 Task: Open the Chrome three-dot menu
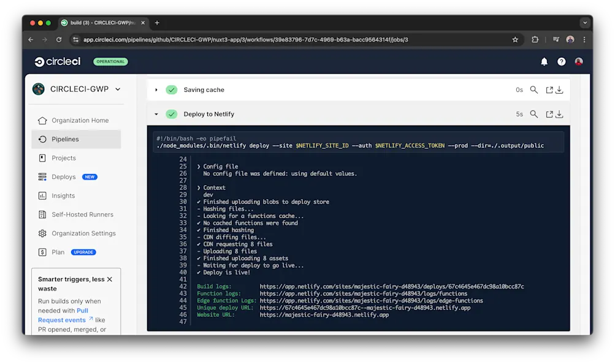pyautogui.click(x=584, y=40)
